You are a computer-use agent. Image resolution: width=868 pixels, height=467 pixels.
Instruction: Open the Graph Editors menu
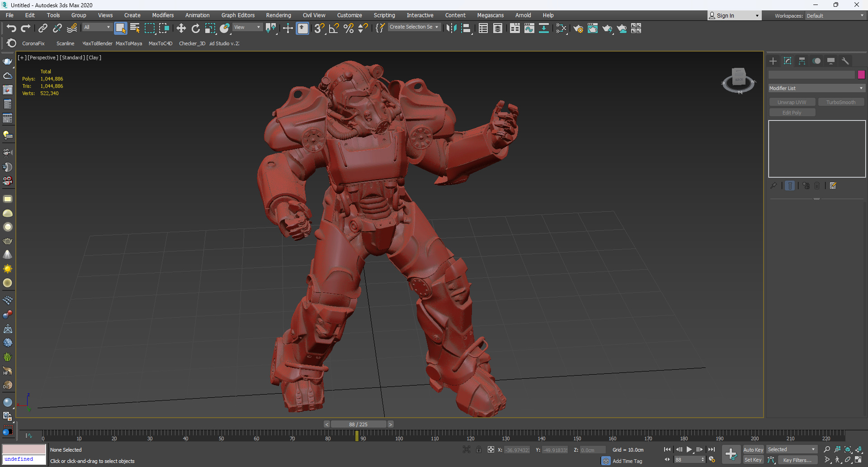click(x=238, y=15)
